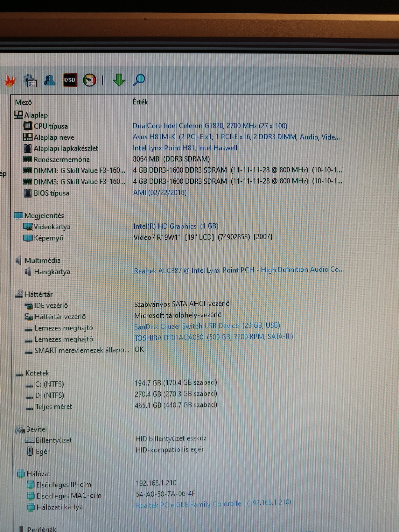Open Intel Lynx Point H81 chipset link
399x532 pixels.
(185, 148)
